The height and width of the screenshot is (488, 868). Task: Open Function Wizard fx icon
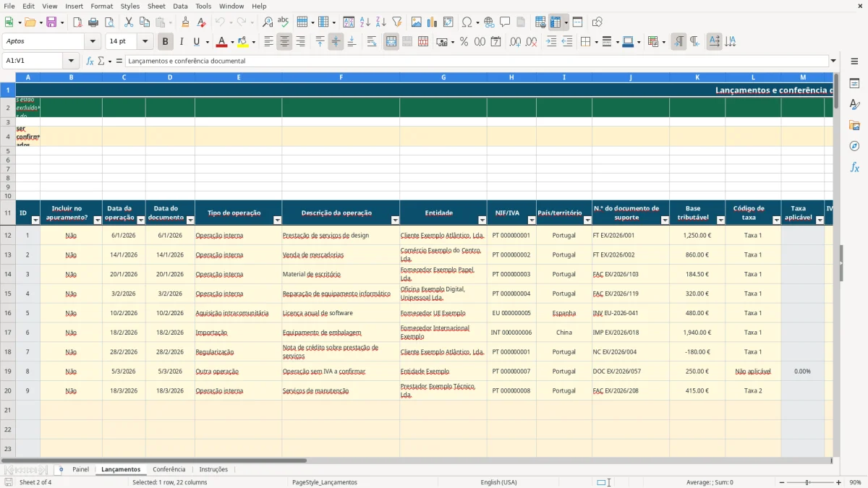coord(90,61)
